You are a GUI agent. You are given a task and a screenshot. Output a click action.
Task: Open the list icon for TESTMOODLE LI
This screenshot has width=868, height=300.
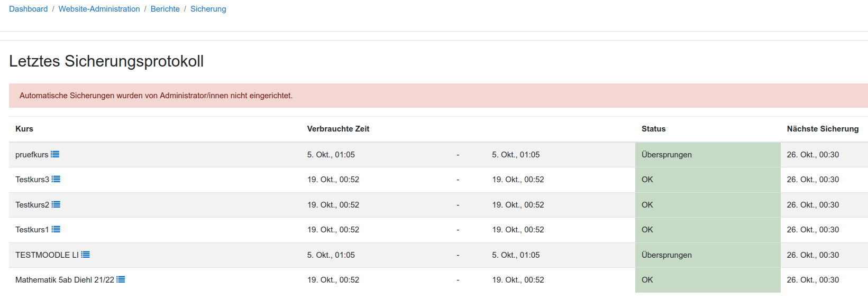coord(85,255)
